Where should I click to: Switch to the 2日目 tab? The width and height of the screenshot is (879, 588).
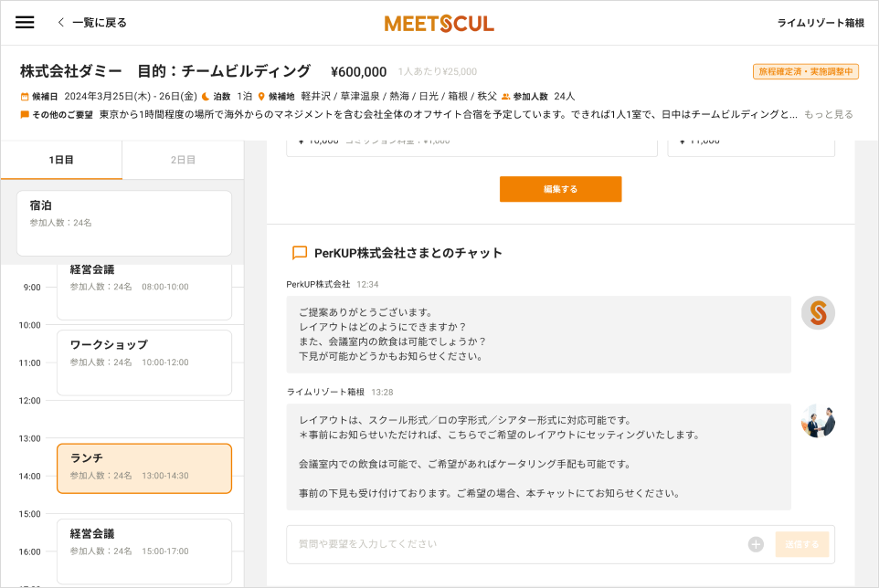click(183, 160)
